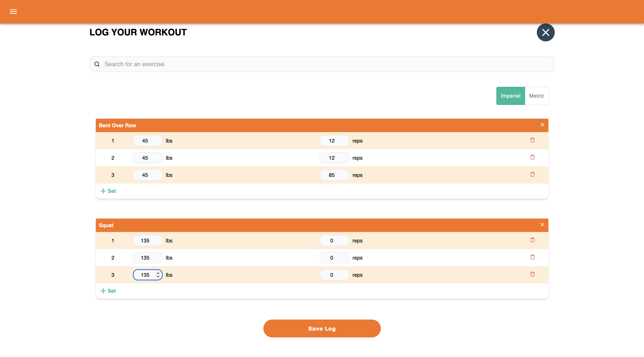Viewport: 644px width, 357px height.
Task: Edit the 85 reps field in Bent Over Row
Action: coord(334,175)
